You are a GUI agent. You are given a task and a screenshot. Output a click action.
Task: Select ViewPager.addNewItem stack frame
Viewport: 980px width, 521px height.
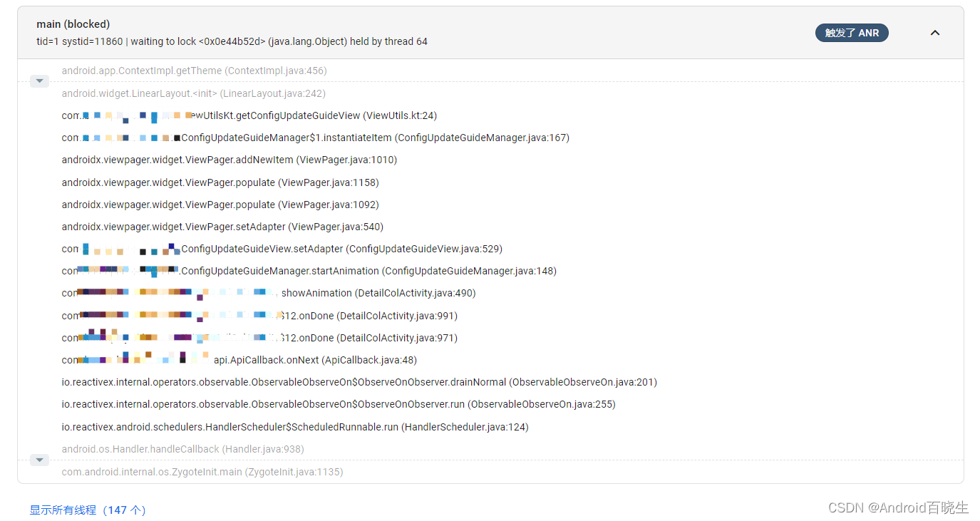click(229, 160)
